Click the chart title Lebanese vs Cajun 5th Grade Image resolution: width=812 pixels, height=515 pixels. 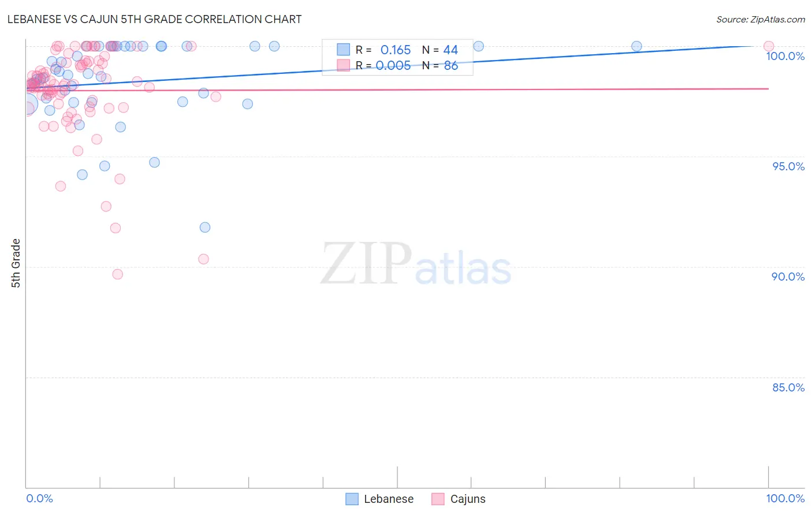[x=154, y=20]
